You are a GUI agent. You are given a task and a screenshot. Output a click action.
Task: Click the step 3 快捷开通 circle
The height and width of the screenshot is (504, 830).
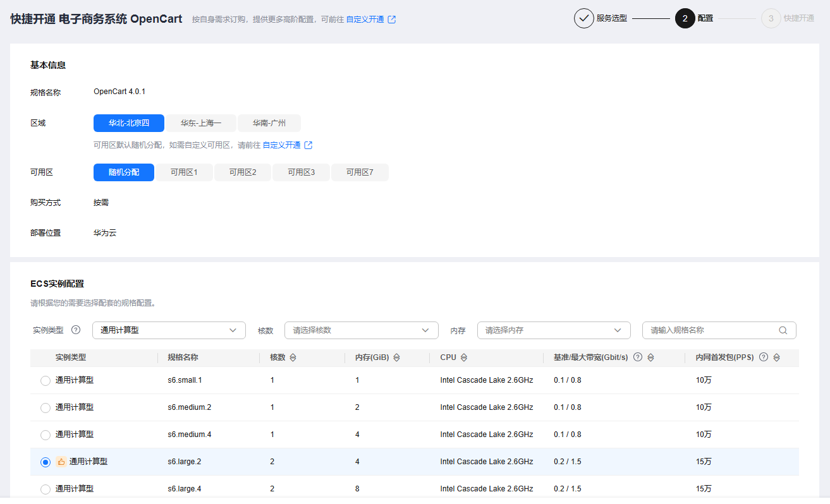[x=771, y=18]
